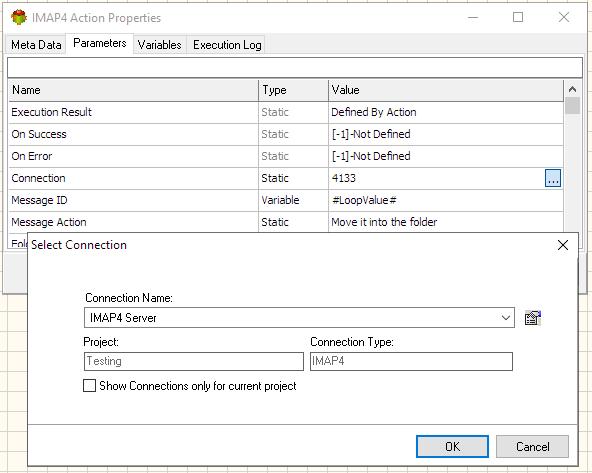Screen dimensions: 592x473
Task: Enable Show Connections only for current project
Action: click(x=89, y=386)
